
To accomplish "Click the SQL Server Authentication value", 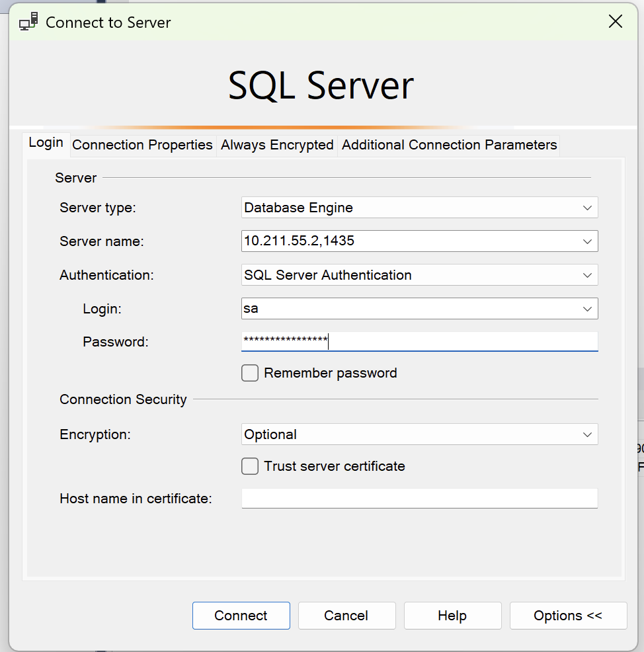I will pos(327,275).
